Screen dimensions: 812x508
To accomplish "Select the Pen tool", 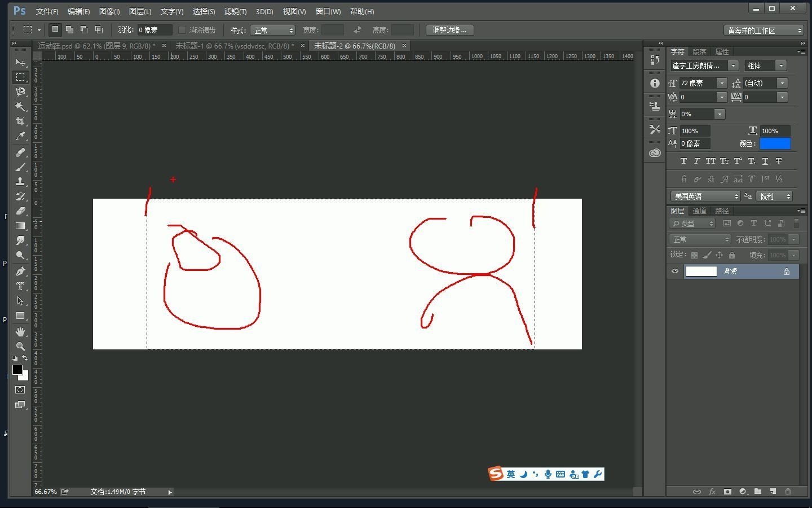I will pyautogui.click(x=20, y=271).
